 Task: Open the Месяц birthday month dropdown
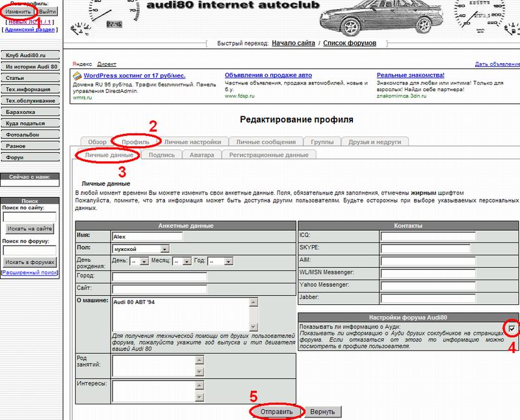pos(183,261)
